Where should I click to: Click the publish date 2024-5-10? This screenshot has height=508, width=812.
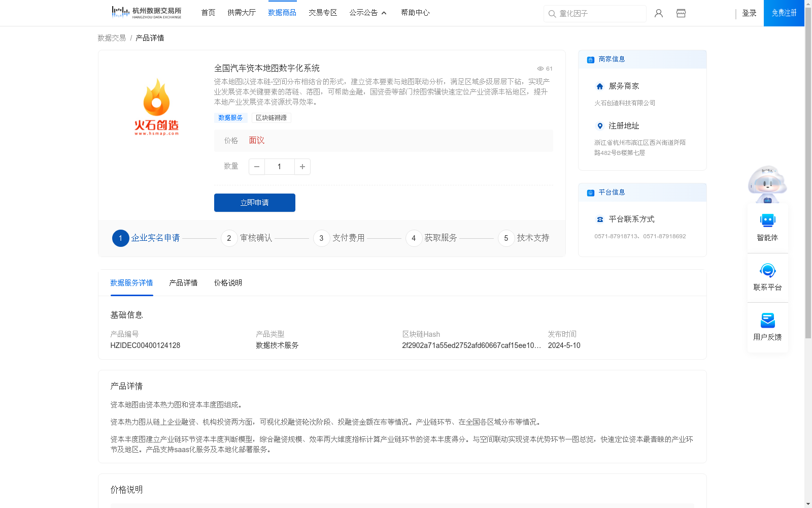point(564,345)
